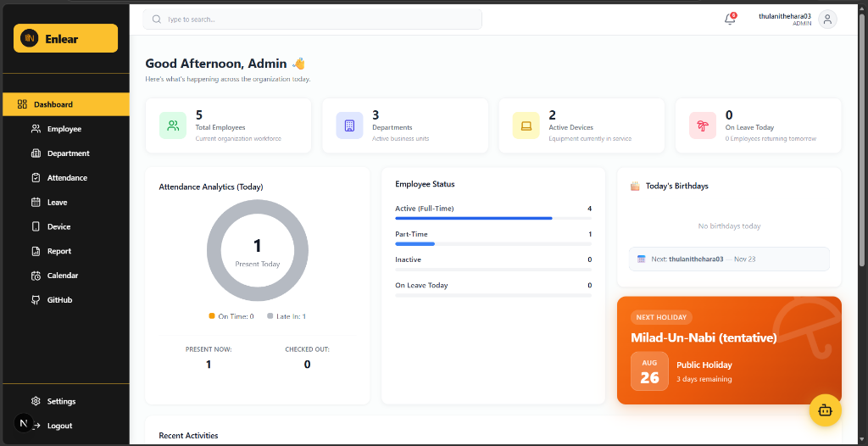Click the No birthdays today message
The width and height of the screenshot is (868, 446).
[729, 226]
